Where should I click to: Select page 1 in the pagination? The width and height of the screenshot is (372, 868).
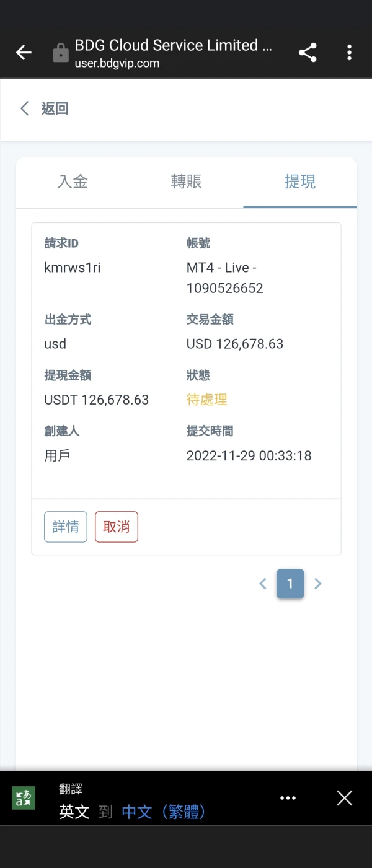(290, 583)
